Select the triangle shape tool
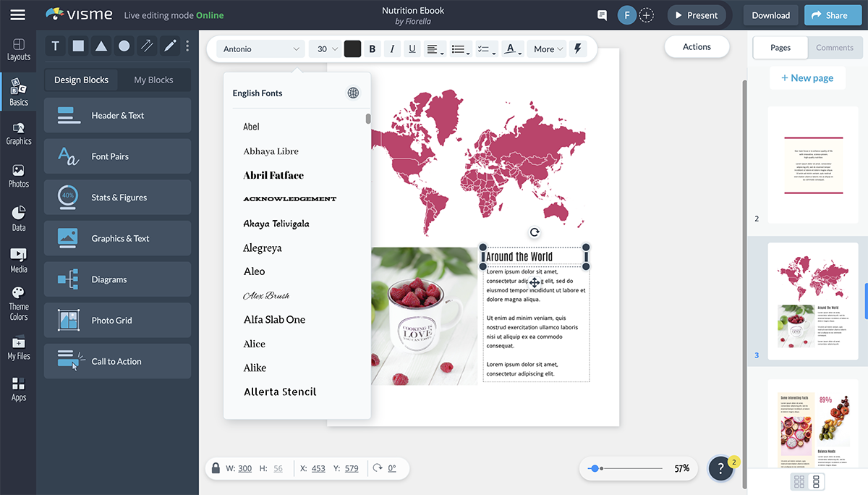The image size is (868, 495). 101,46
